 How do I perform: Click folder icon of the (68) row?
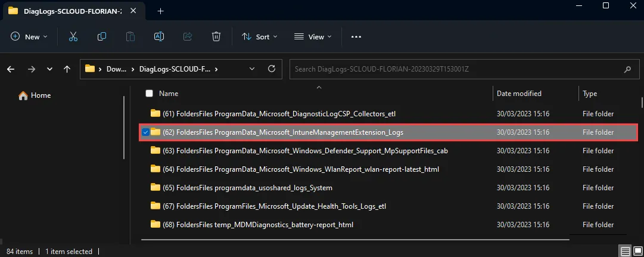[155, 224]
